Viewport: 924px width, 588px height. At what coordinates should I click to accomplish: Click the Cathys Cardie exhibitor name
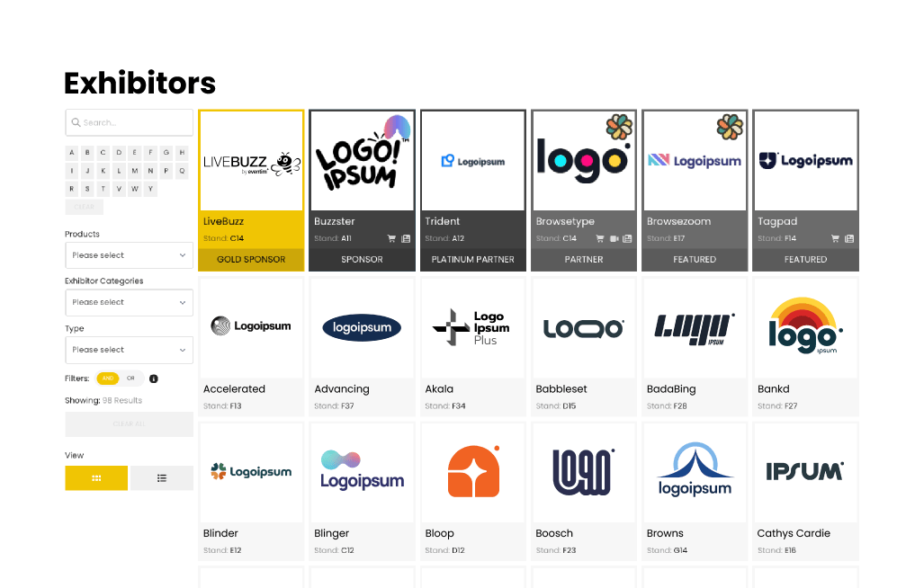pos(794,533)
